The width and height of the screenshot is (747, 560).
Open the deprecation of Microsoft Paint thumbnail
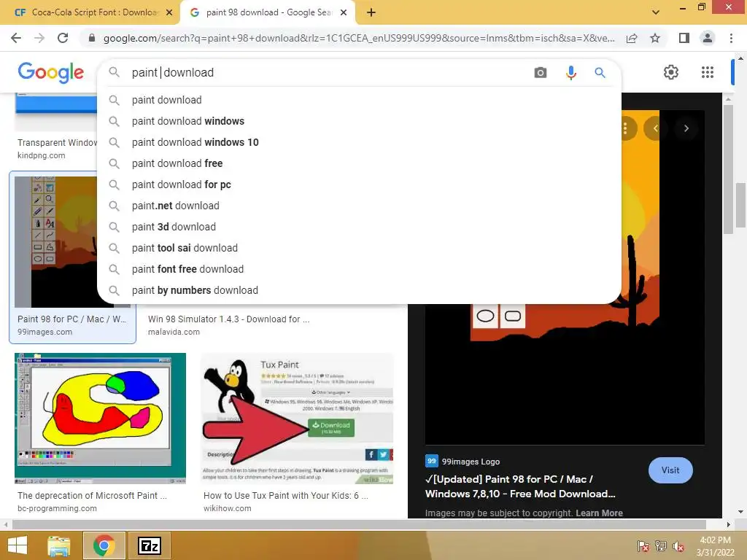tap(100, 419)
